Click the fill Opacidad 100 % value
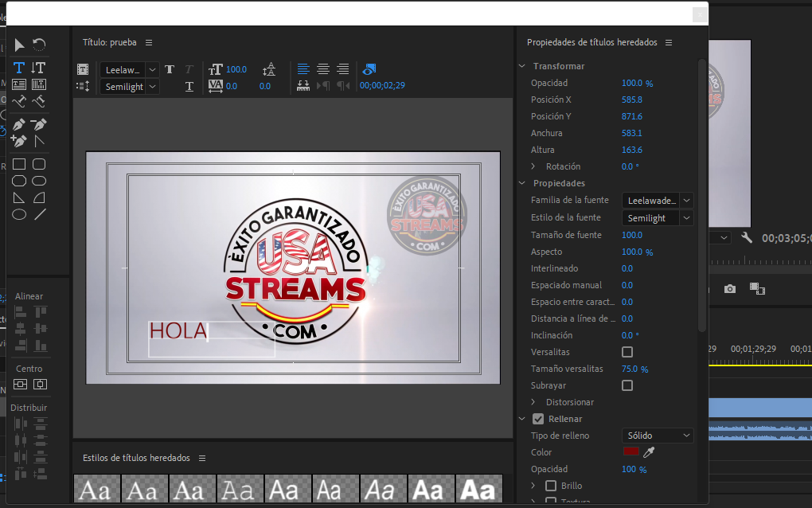Screen dimensions: 812x508 tap(634, 469)
